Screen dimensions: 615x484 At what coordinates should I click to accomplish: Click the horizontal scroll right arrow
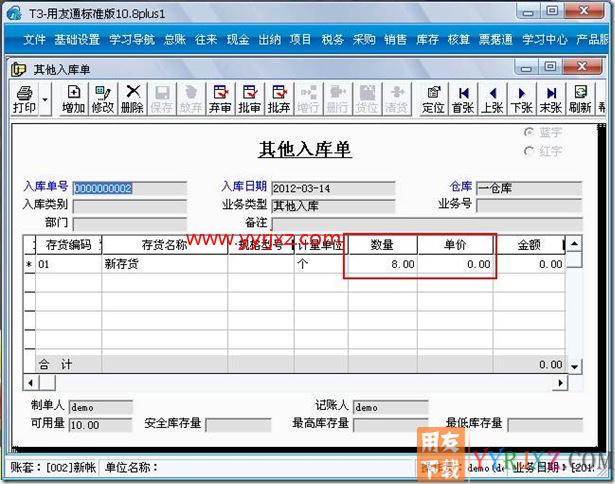pyautogui.click(x=560, y=382)
